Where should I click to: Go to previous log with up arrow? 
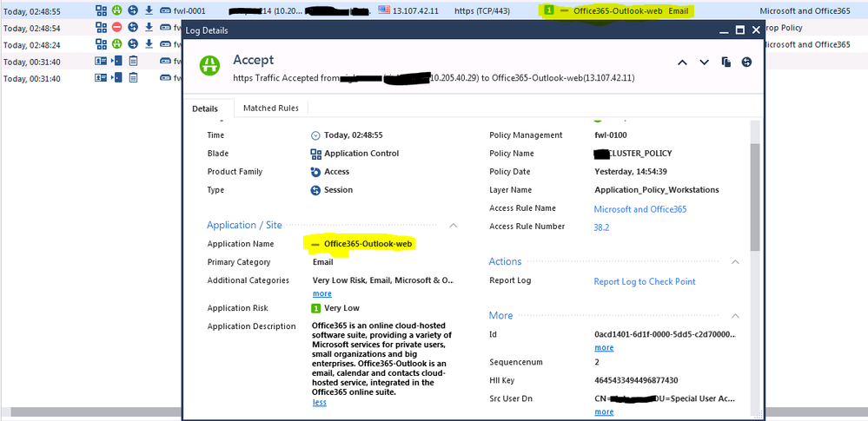click(682, 62)
